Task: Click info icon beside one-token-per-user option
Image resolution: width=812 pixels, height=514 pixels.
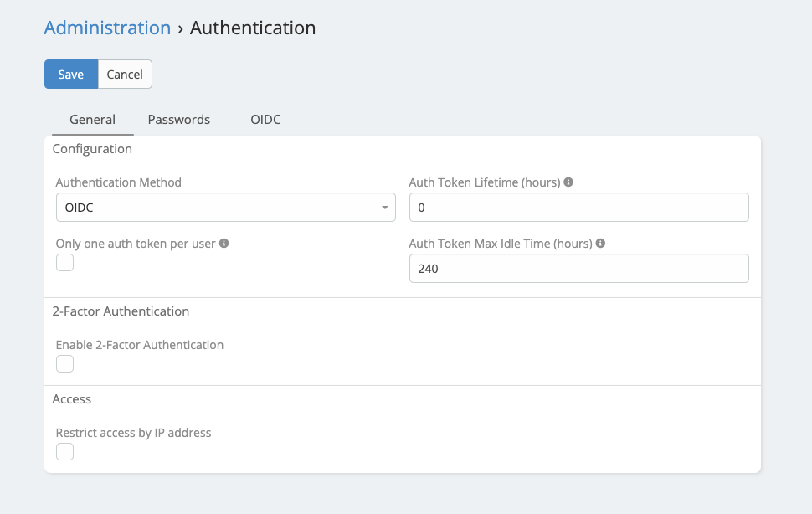Action: [x=224, y=244]
